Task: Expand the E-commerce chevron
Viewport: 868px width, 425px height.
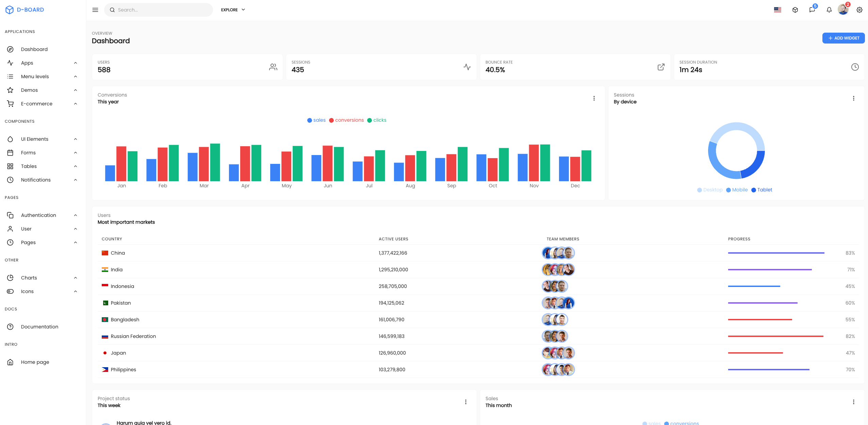Action: coord(76,104)
